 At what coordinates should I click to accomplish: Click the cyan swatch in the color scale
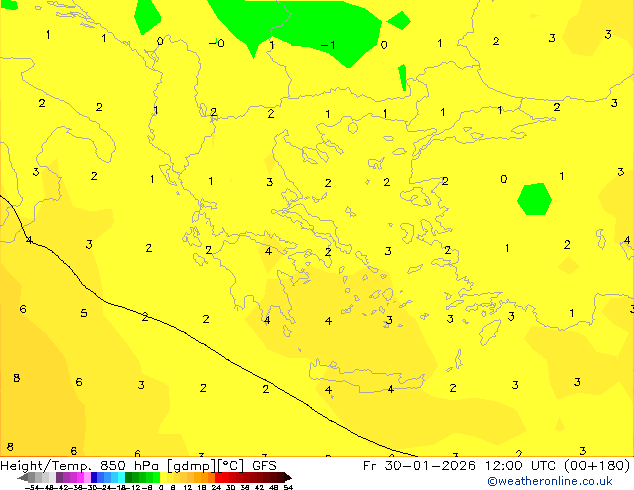point(121,478)
